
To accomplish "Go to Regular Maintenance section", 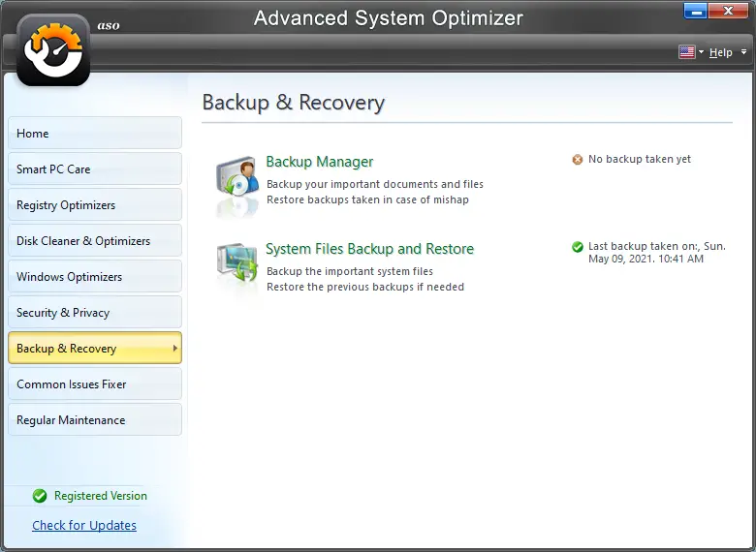I will [x=95, y=420].
